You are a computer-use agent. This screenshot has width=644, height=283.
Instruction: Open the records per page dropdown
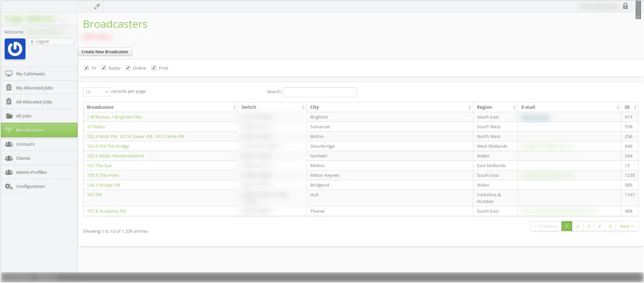[97, 92]
